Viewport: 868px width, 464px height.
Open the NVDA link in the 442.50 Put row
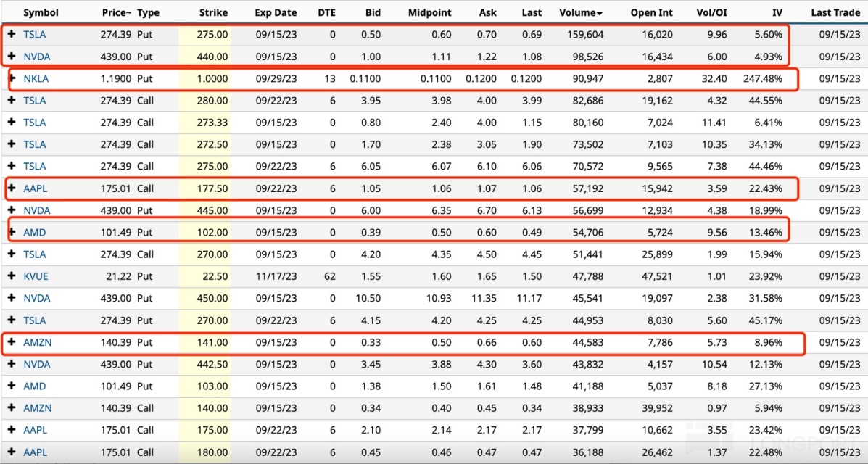click(36, 365)
